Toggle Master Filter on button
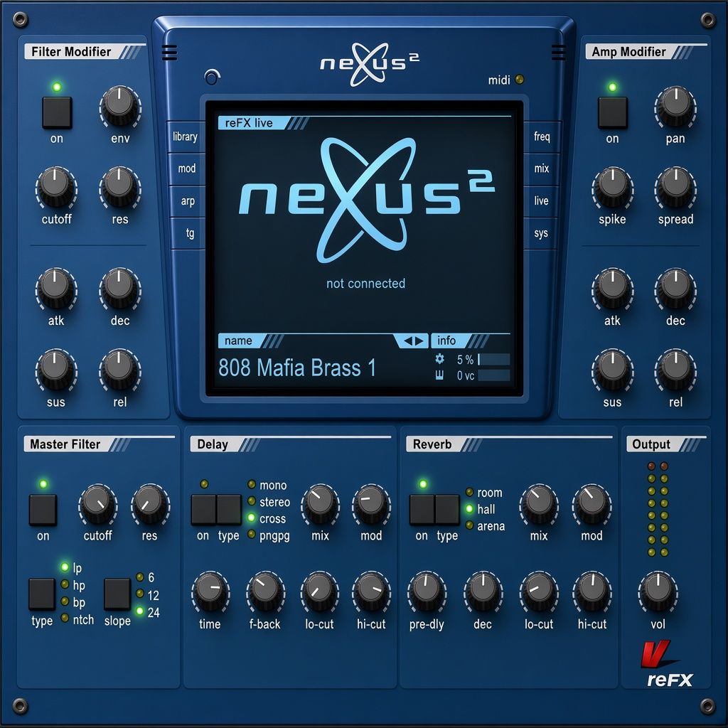The image size is (728, 728). [x=43, y=510]
